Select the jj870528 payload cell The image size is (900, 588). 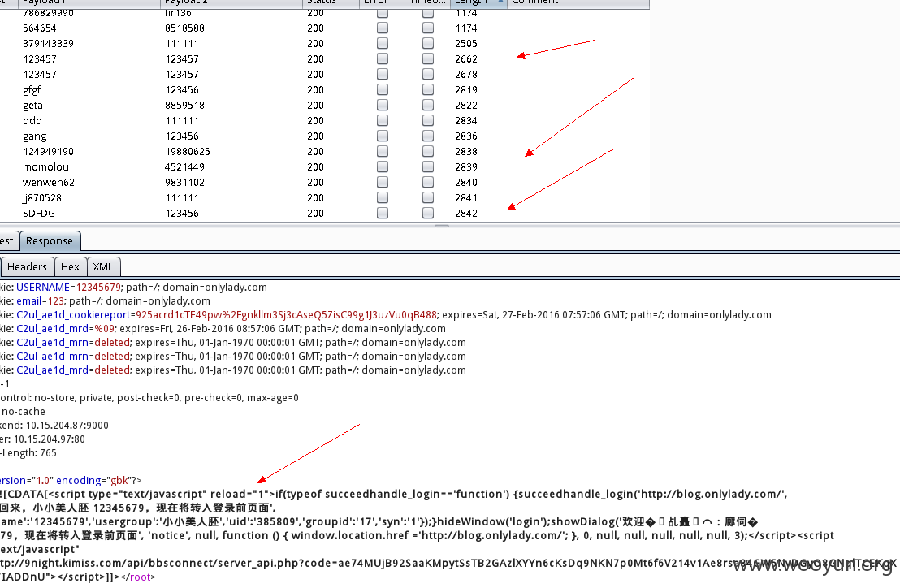(x=42, y=198)
